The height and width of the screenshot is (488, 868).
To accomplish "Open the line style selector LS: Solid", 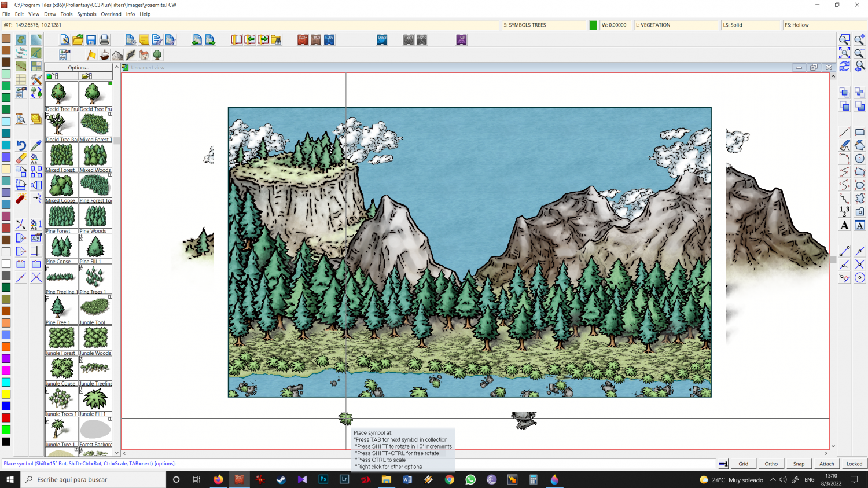I will 751,25.
